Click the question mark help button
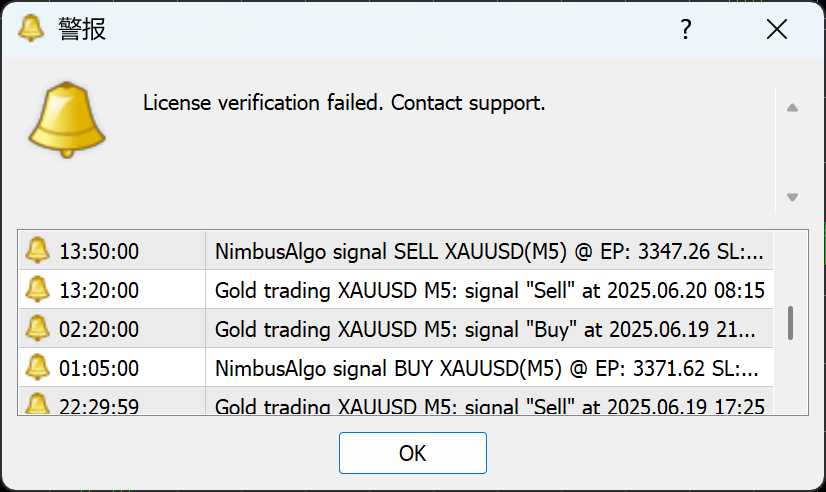 (685, 29)
